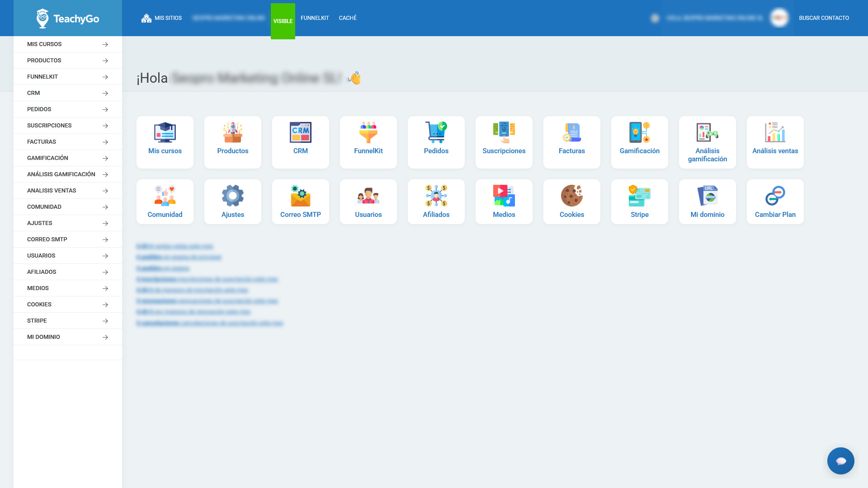Click the BUSCAR CONTACTO link
This screenshot has width=868, height=488.
824,18
